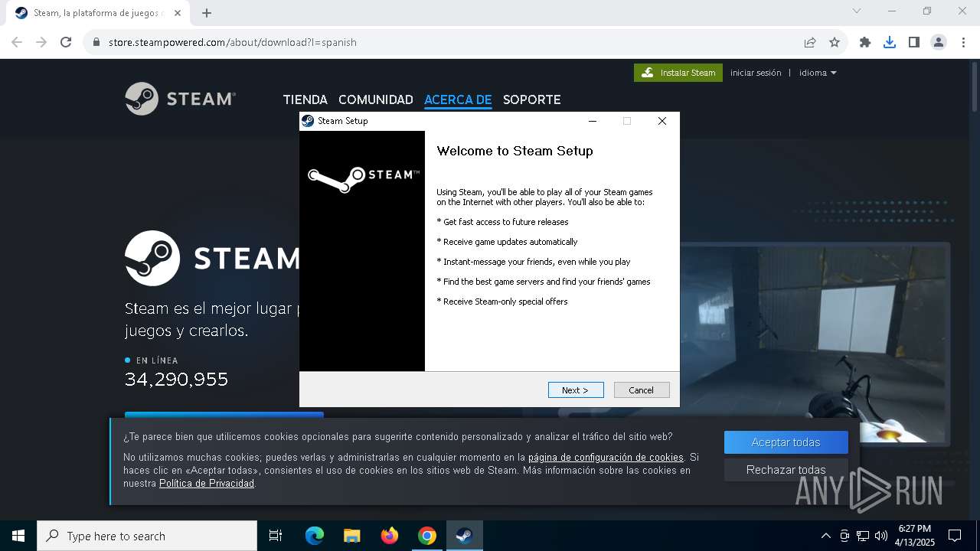Share this page via the share icon

coord(810,42)
